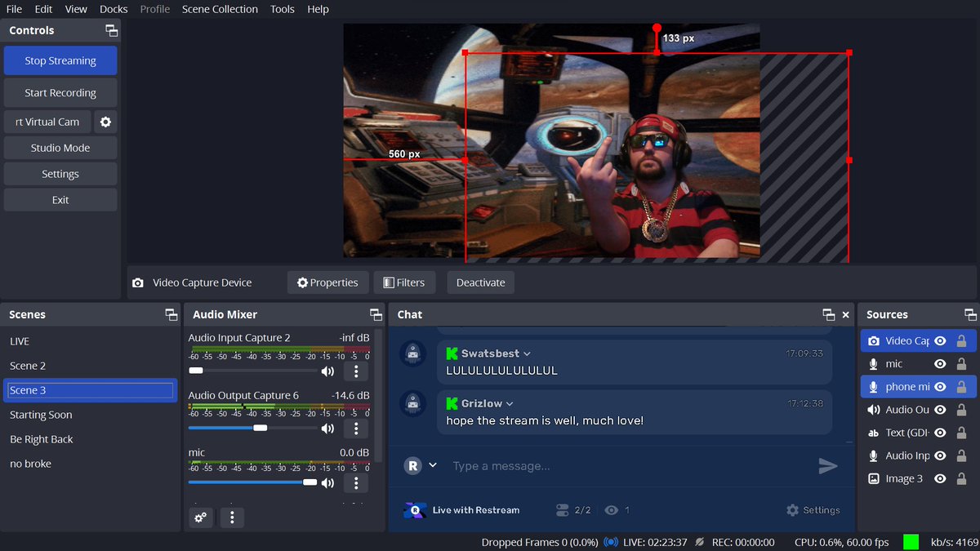Hide the Audio Output source
Screen dimensions: 980x551
(x=940, y=409)
